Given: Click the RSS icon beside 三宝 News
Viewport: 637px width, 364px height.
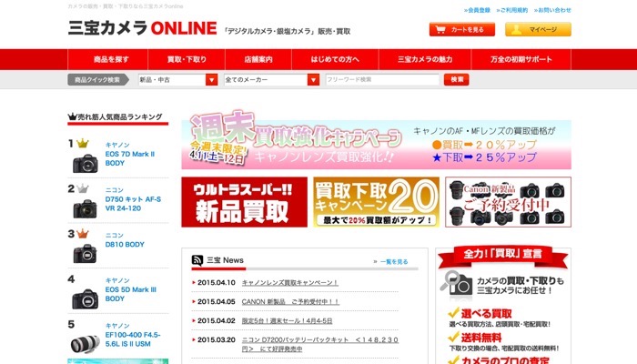Looking at the screenshot, I should pos(197,260).
